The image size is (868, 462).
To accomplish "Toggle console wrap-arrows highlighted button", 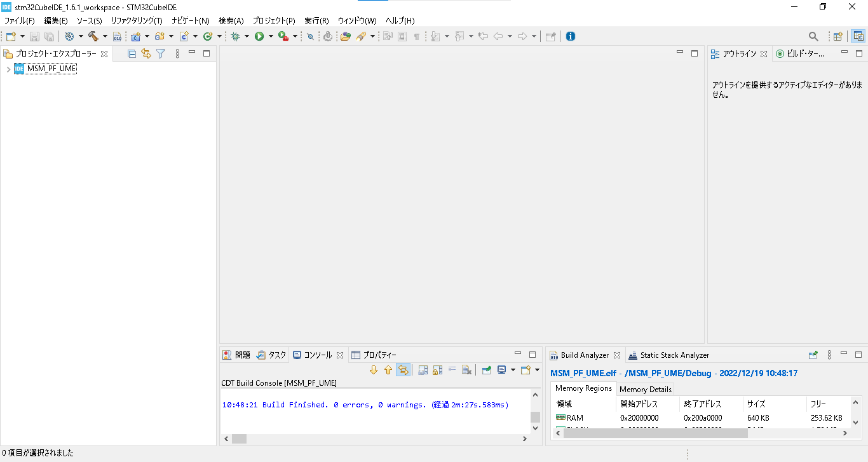I will coord(403,370).
